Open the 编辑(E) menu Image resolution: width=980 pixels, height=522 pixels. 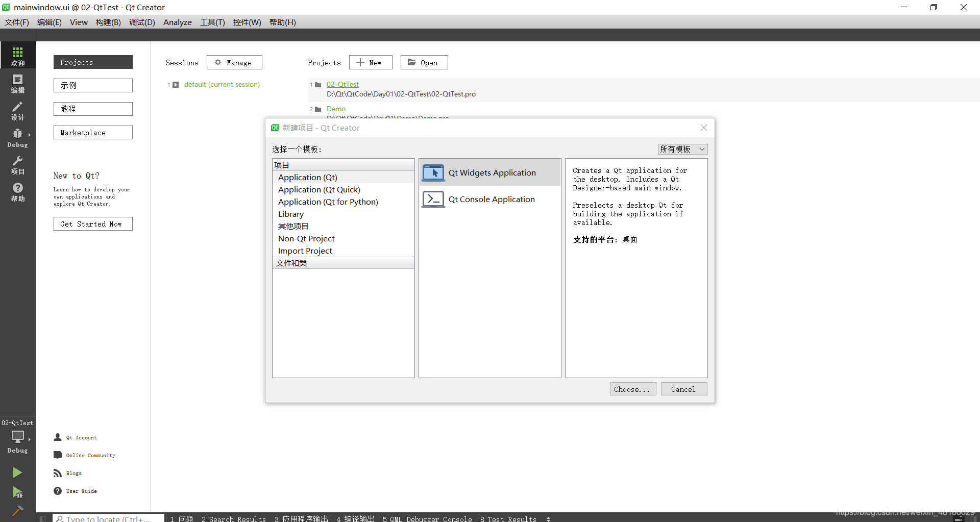tap(50, 22)
